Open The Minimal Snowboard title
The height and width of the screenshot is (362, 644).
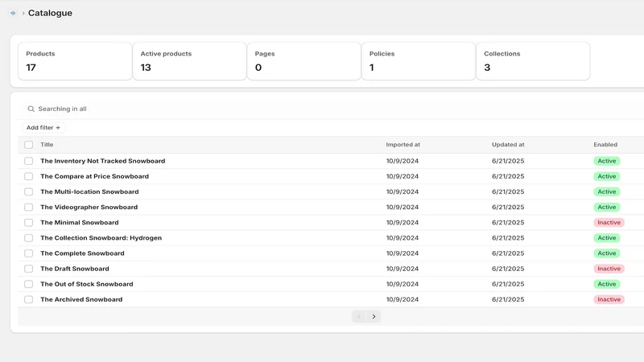(x=80, y=223)
